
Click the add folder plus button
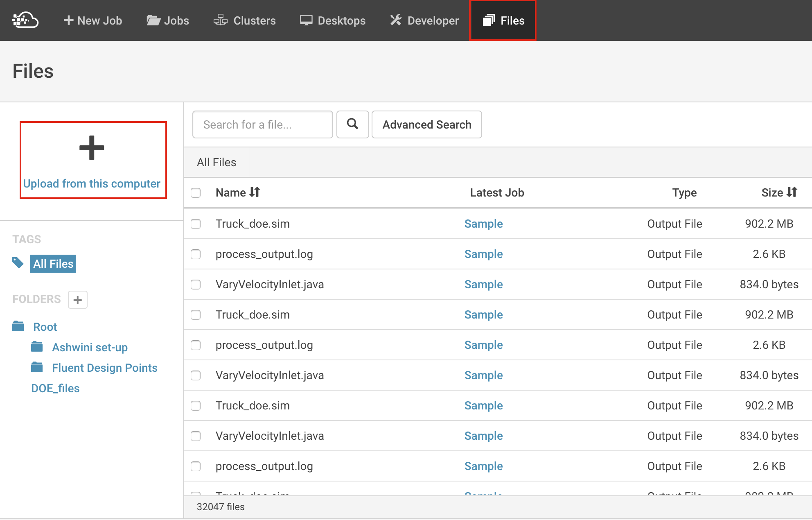(77, 300)
